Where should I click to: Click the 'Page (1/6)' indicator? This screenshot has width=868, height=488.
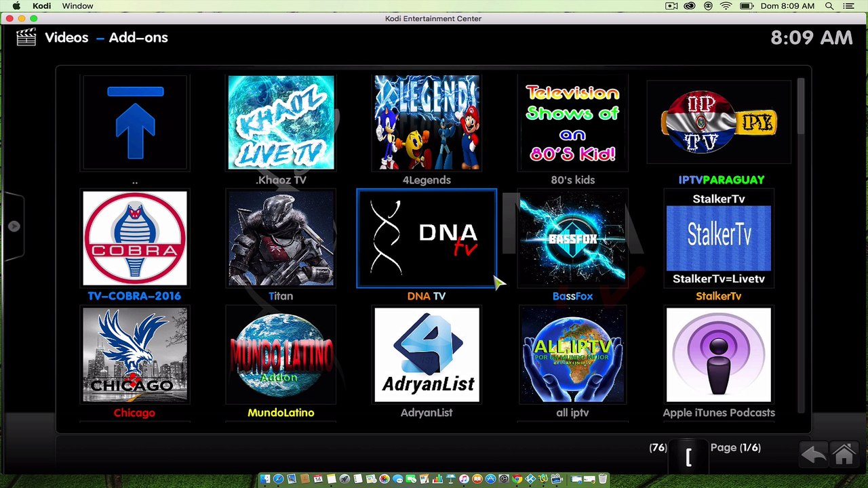coord(736,447)
